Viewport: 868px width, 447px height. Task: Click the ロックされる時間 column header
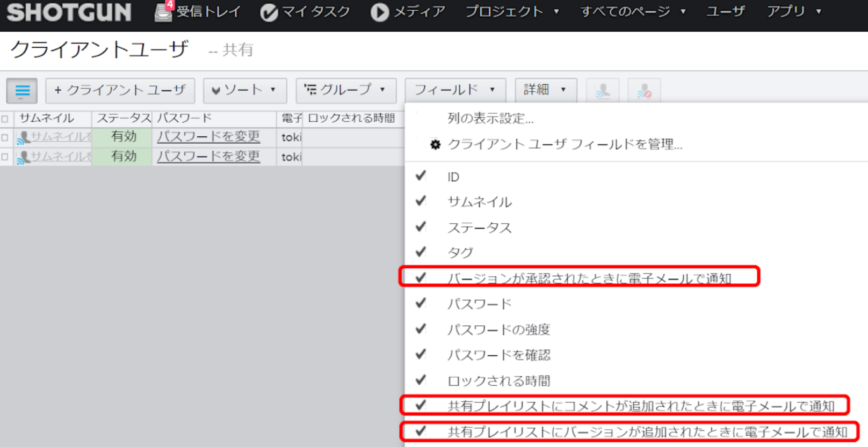pos(354,119)
